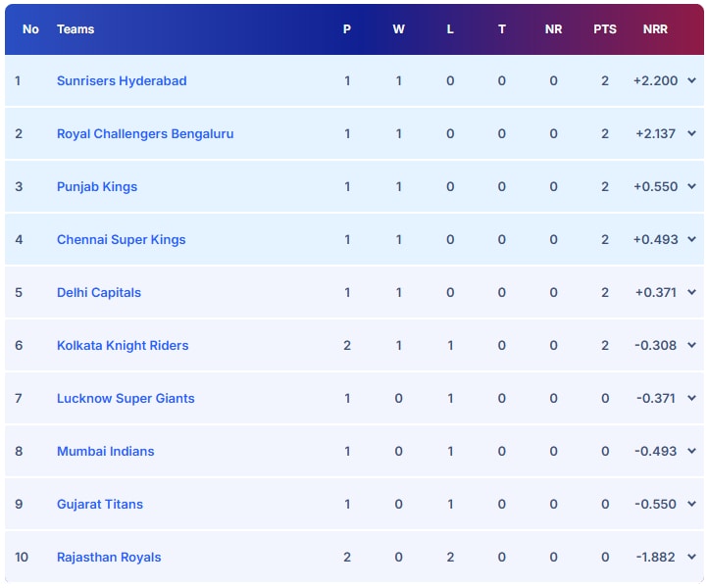Expand Punjab Kings row chevron
This screenshot has width=708, height=588.
click(x=691, y=187)
